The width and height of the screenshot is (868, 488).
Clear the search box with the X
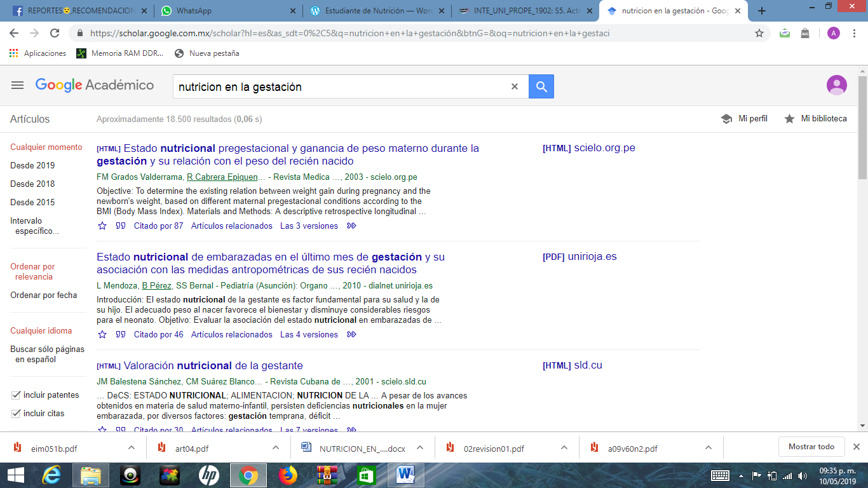515,87
